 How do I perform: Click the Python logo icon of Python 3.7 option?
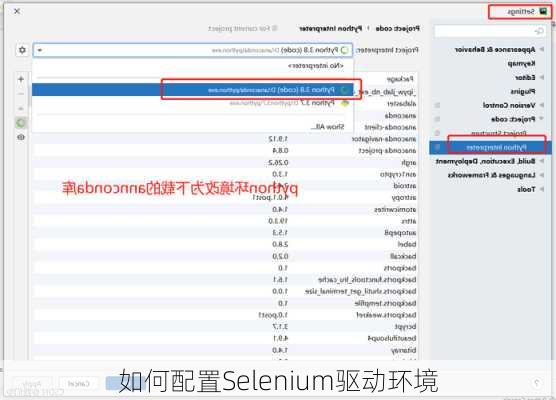click(345, 103)
